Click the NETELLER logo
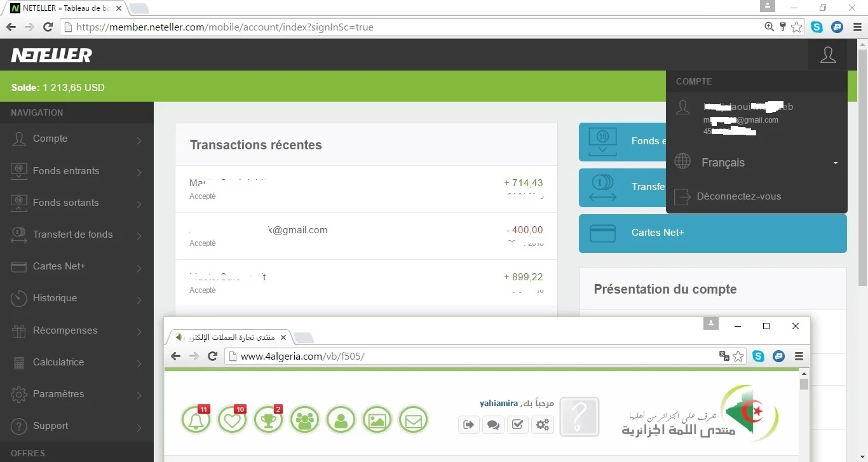Viewport: 868px width, 462px height. point(51,55)
